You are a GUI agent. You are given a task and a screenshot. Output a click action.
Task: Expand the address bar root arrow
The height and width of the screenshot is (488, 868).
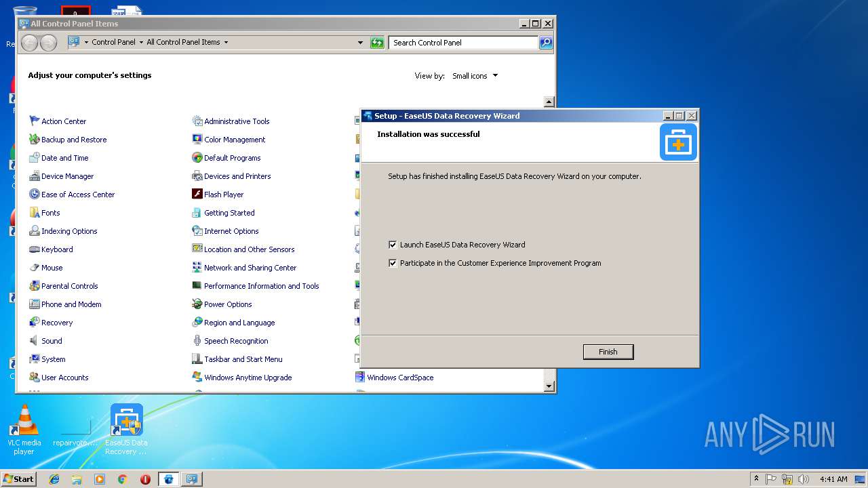(x=86, y=42)
